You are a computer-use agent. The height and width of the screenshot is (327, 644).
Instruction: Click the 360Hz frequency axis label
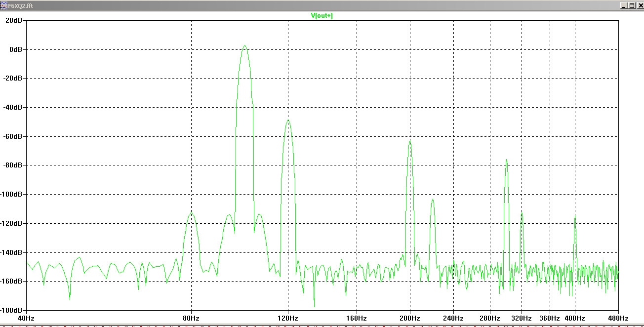[550, 318]
